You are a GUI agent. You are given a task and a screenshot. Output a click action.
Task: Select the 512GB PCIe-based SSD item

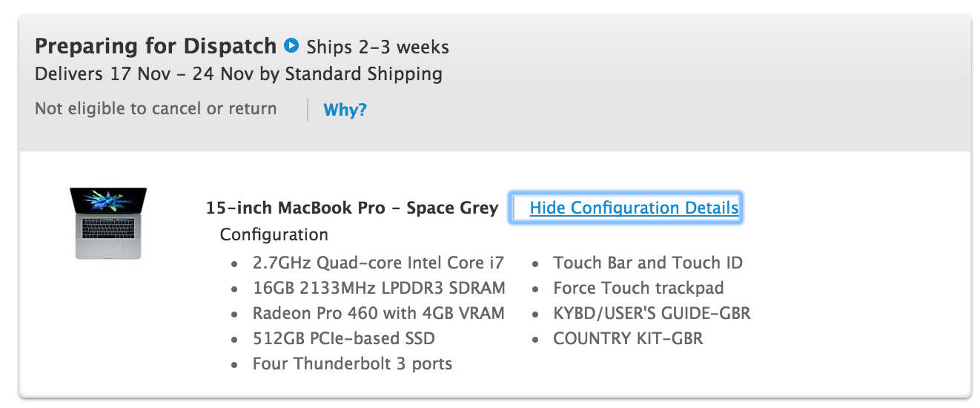click(344, 339)
